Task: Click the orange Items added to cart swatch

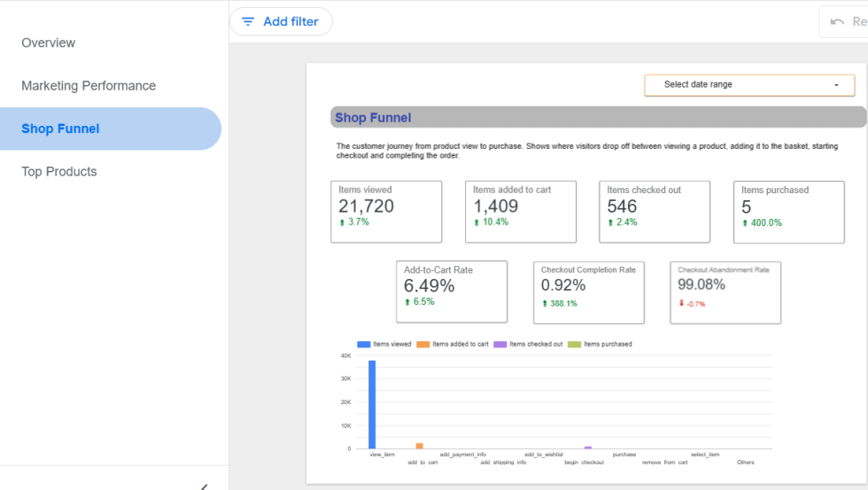Action: (x=423, y=345)
